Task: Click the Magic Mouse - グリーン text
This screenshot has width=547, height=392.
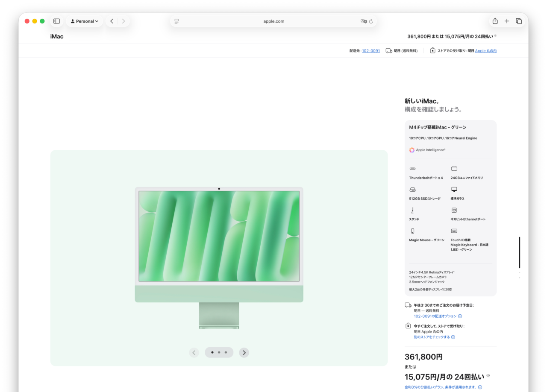Action: point(426,240)
